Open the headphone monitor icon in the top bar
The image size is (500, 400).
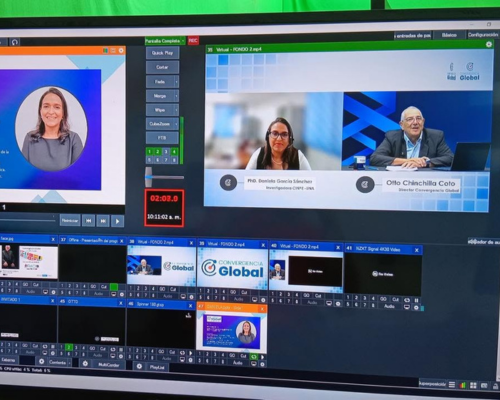coord(14,42)
